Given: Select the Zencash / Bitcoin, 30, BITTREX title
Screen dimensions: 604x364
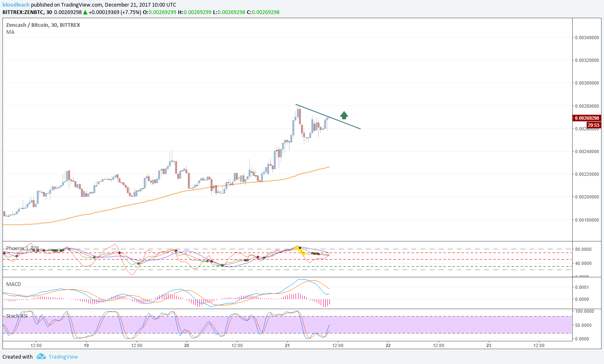Looking at the screenshot, I should (43, 25).
